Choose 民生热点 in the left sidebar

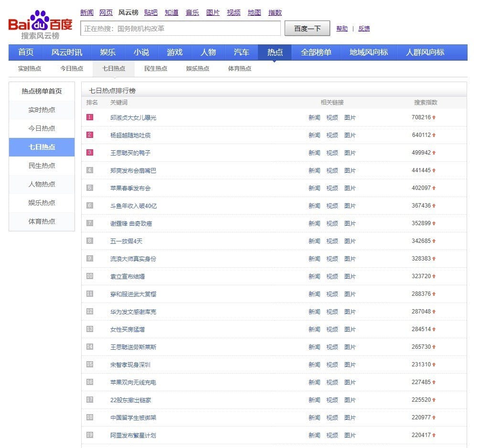click(42, 166)
